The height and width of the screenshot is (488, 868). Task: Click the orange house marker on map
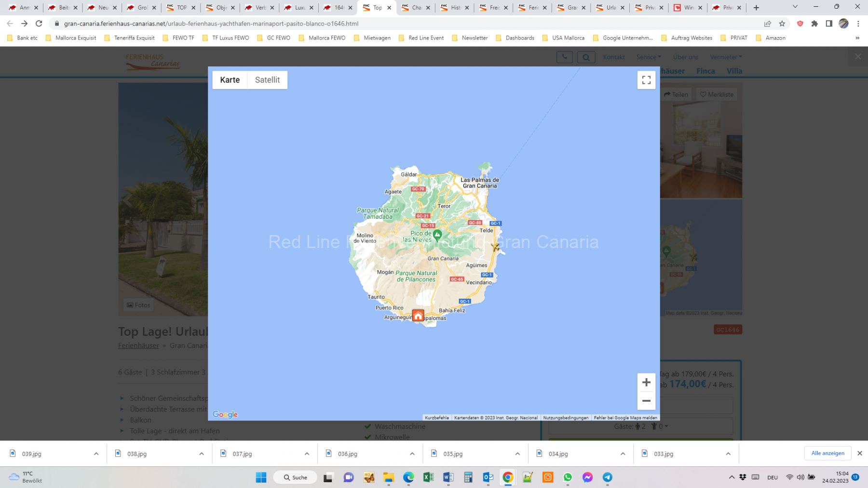418,316
